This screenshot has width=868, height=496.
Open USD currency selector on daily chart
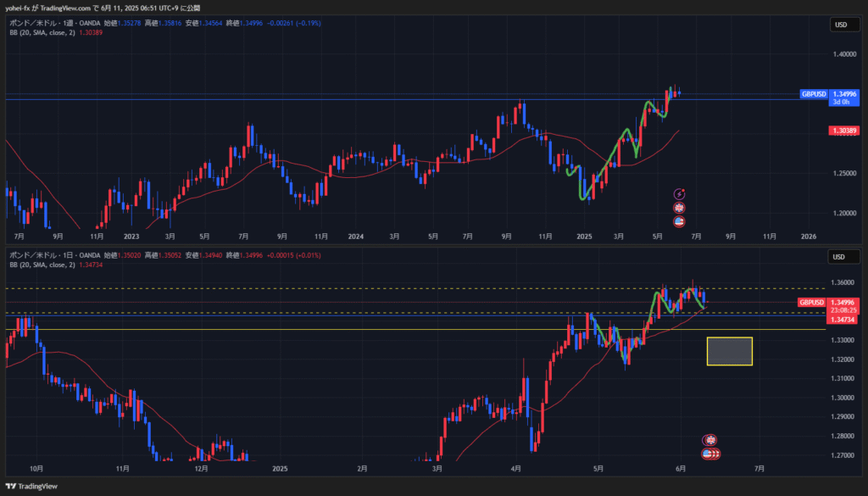(843, 257)
